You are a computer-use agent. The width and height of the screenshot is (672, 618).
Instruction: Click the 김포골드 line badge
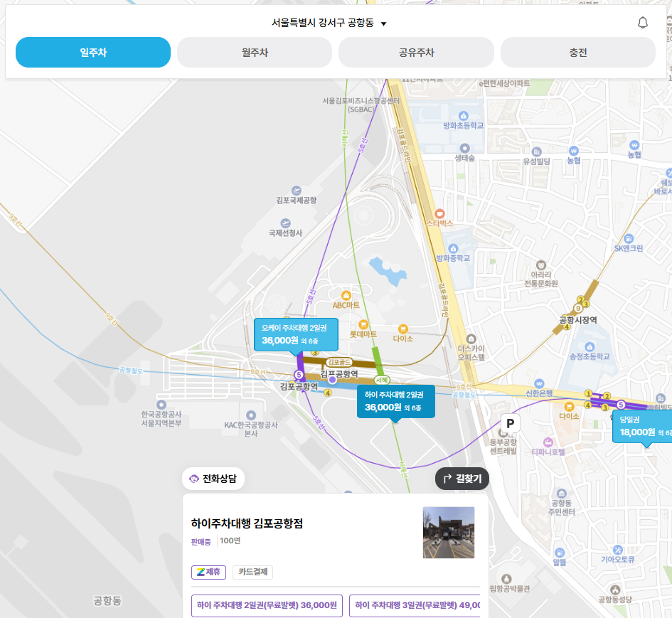click(339, 362)
